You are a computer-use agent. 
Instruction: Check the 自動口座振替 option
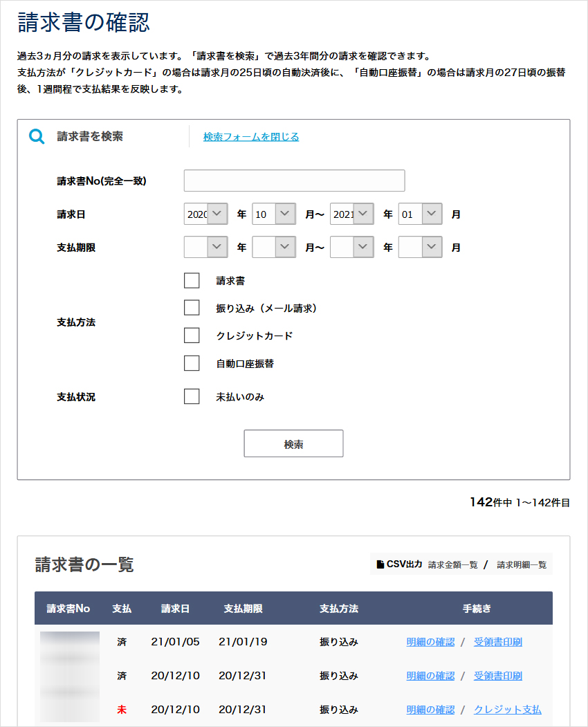click(192, 362)
